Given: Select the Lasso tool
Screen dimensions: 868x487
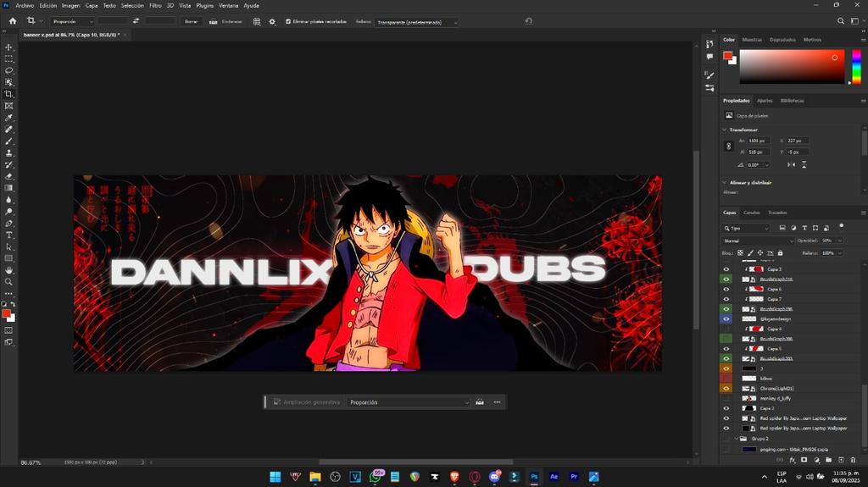Looking at the screenshot, I should (8, 71).
